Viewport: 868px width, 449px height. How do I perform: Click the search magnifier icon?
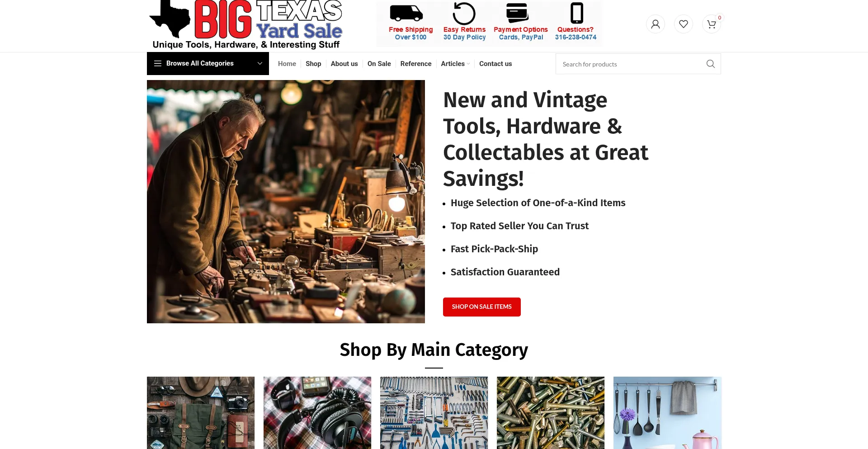click(710, 64)
